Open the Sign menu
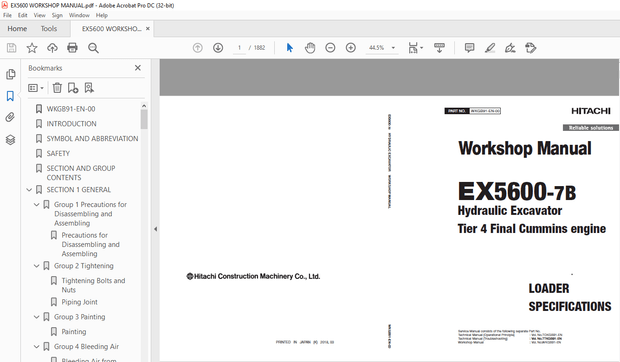The height and width of the screenshot is (362, 620). (x=57, y=15)
